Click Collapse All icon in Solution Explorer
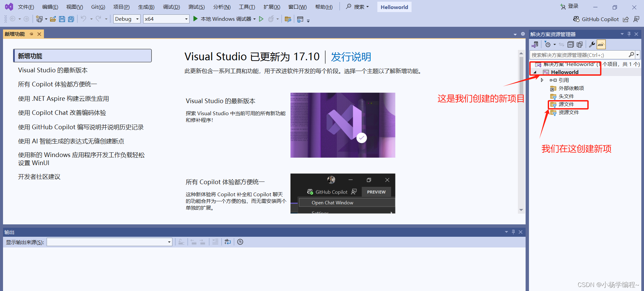Viewport: 644px width, 291px height. click(x=571, y=45)
